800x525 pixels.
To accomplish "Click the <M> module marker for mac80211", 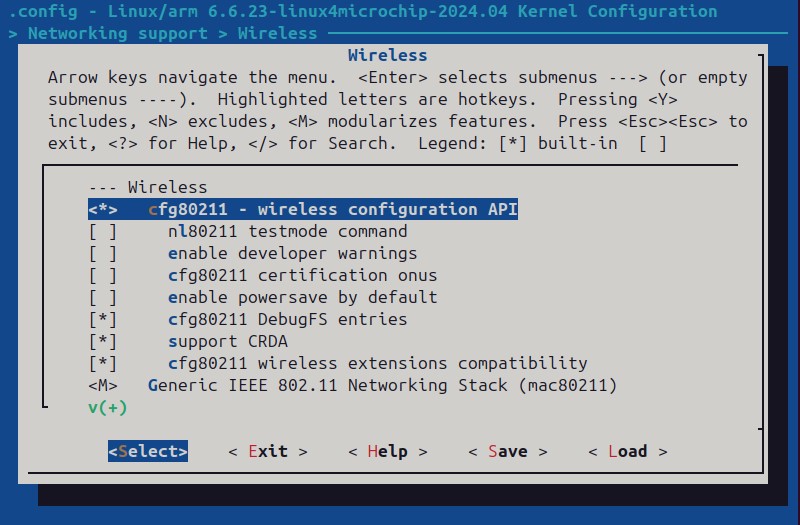I will 103,385.
